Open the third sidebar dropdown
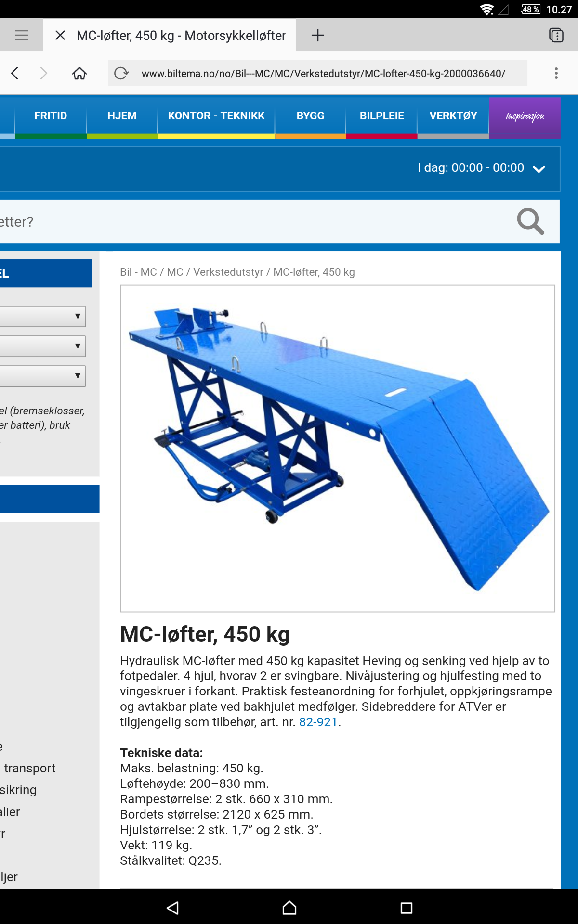 43,376
